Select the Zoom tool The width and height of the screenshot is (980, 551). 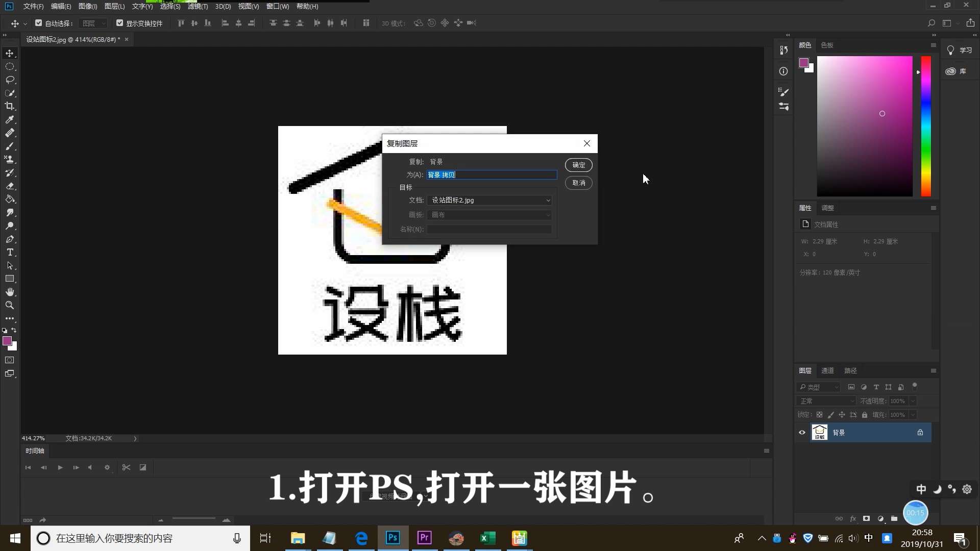[x=10, y=306]
